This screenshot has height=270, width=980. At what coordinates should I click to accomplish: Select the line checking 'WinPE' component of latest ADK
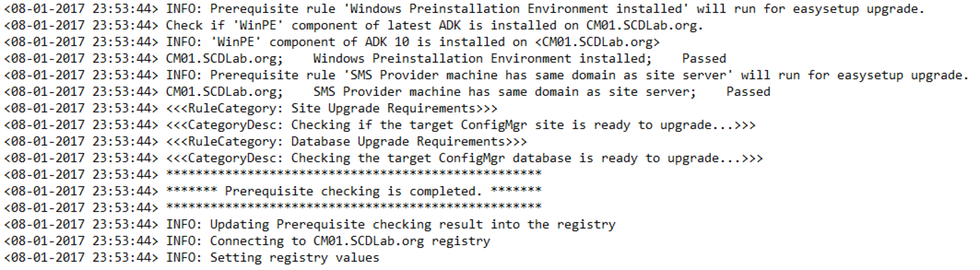(x=354, y=25)
